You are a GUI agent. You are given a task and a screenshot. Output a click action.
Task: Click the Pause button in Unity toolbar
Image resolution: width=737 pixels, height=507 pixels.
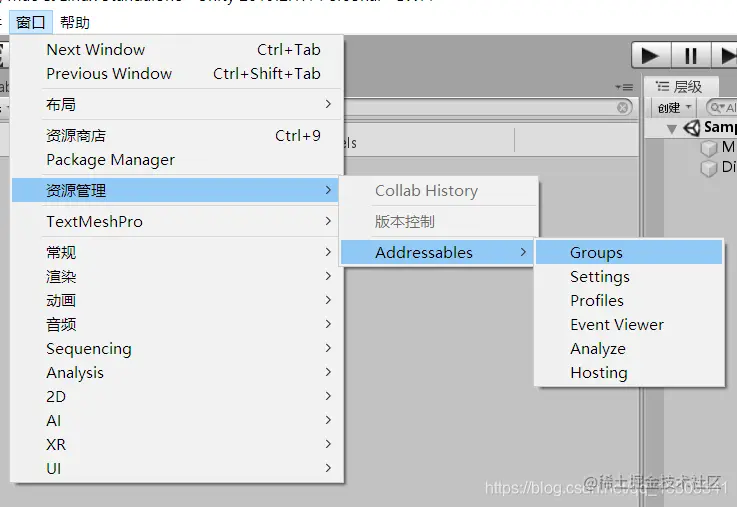pos(690,56)
